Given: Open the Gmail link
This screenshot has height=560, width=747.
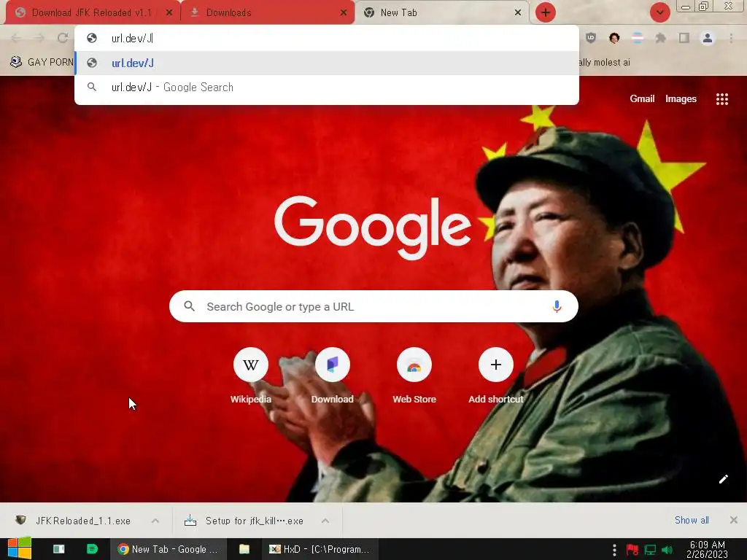Looking at the screenshot, I should (x=642, y=99).
